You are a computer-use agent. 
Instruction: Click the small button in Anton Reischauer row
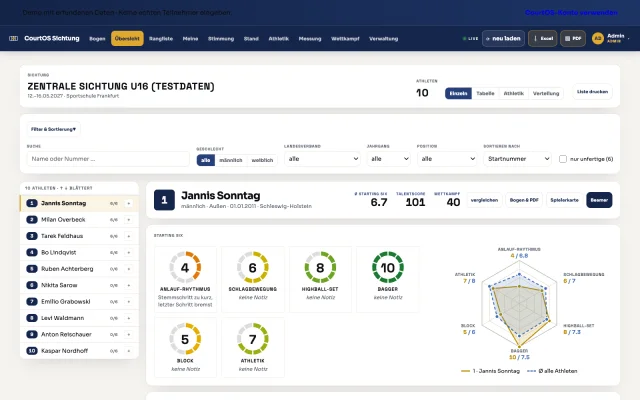(129, 334)
